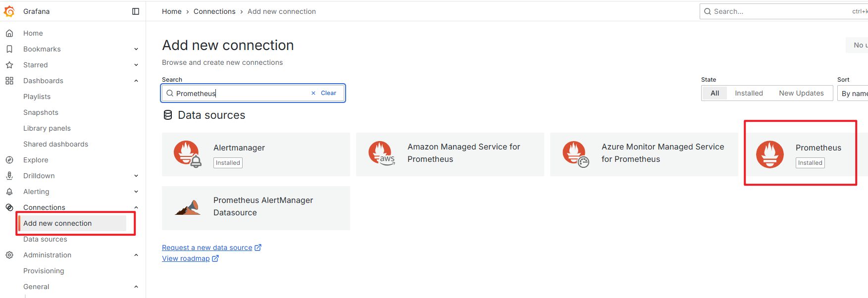The image size is (868, 298).
Task: Open Prometheus AlertManager Datasource card
Action: [256, 208]
